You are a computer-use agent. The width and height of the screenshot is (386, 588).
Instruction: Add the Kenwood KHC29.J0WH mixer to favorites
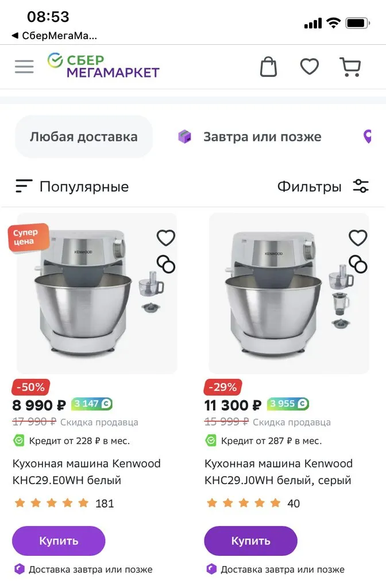tap(358, 237)
